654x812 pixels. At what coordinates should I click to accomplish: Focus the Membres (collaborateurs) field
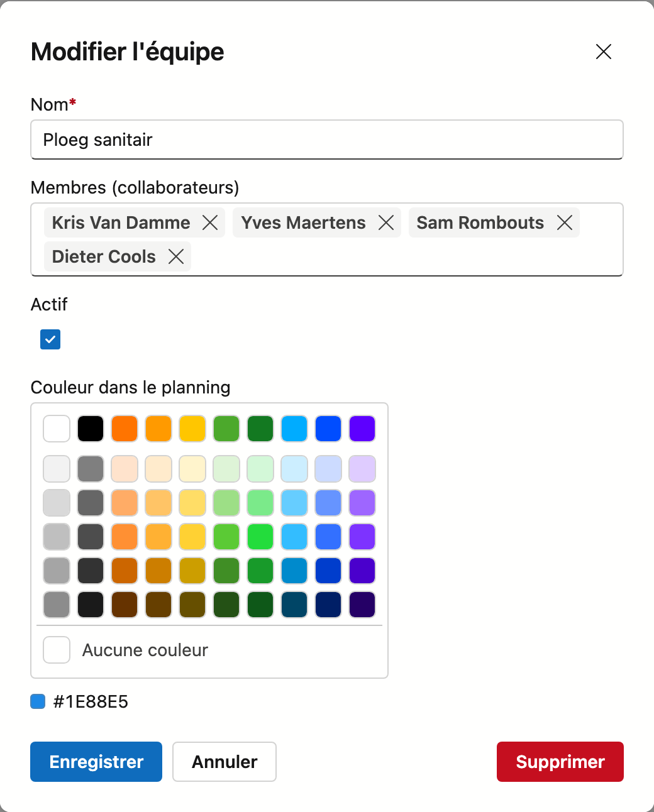point(327,239)
